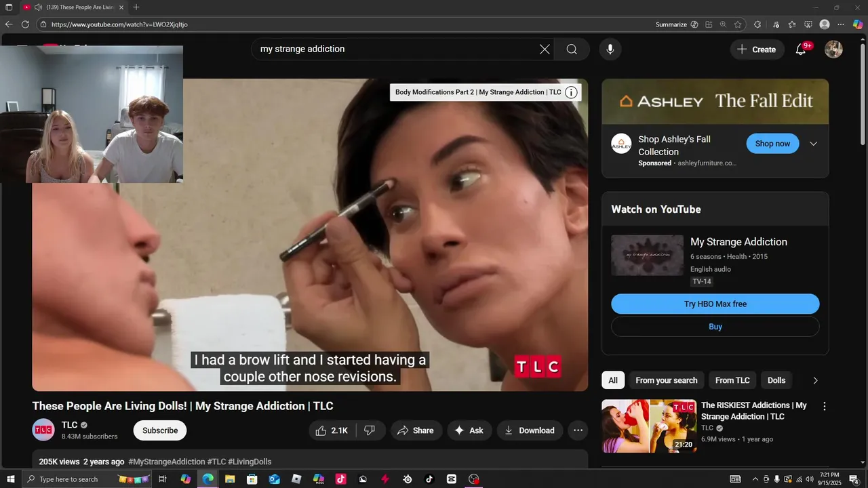This screenshot has height=488, width=868.
Task: Open My Strange Addiction show thumbnail
Action: pos(647,256)
